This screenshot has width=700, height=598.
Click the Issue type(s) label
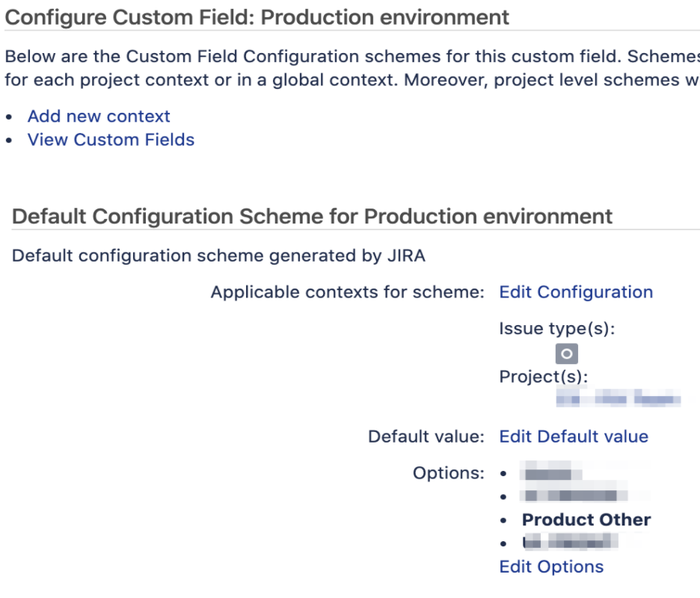pyautogui.click(x=557, y=328)
